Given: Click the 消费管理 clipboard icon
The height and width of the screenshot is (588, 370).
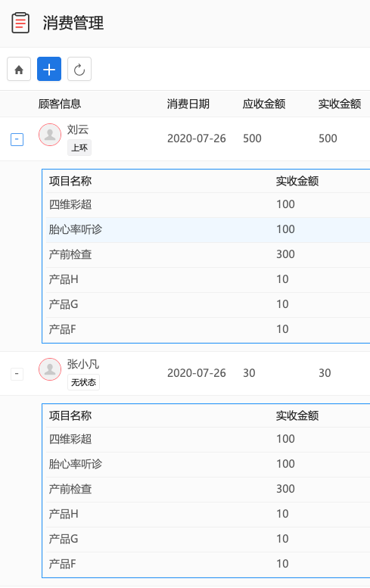Looking at the screenshot, I should point(20,23).
